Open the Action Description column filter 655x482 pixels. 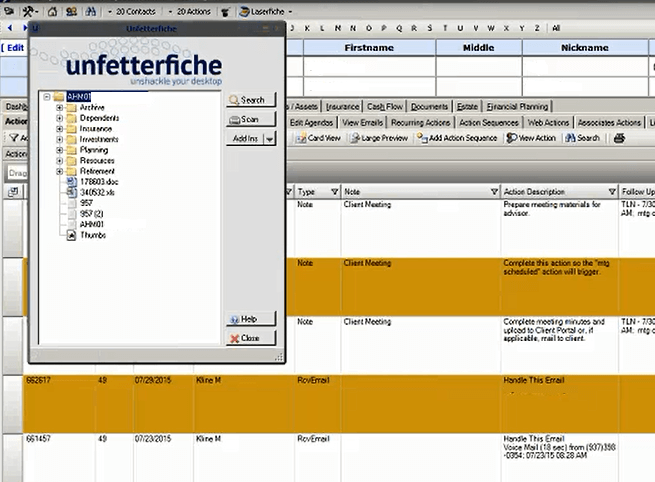coord(612,192)
